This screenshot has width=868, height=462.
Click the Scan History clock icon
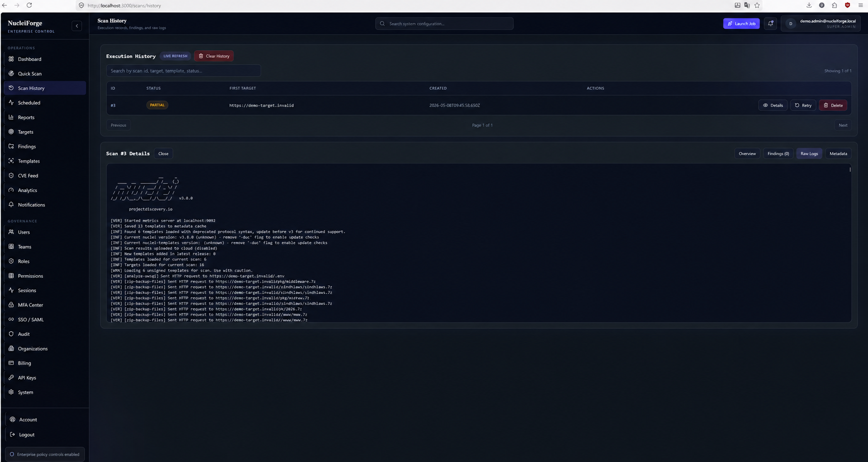(11, 88)
